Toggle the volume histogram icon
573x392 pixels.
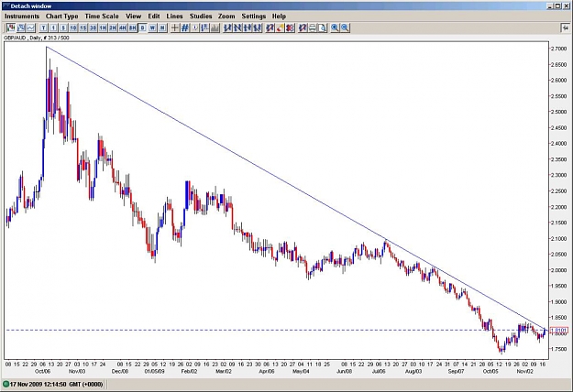215,27
